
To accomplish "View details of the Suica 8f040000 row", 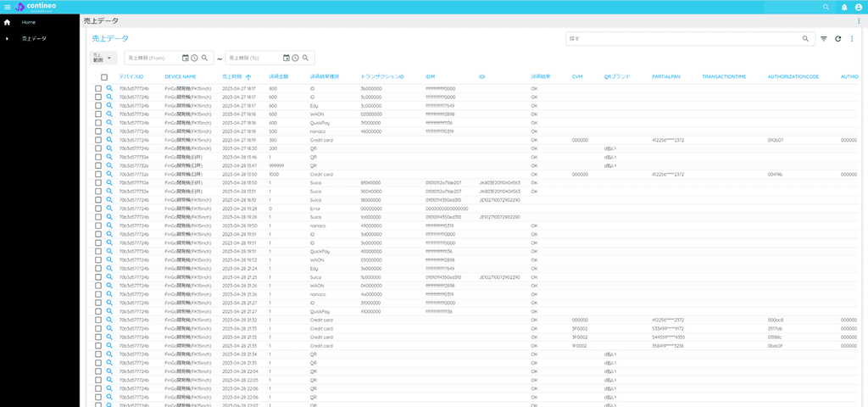I will (x=109, y=182).
